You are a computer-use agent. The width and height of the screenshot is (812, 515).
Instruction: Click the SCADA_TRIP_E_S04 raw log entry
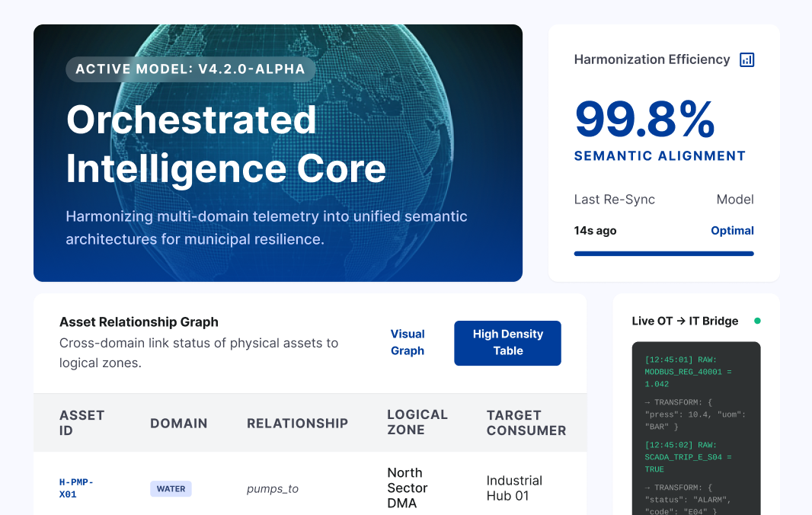(x=688, y=457)
